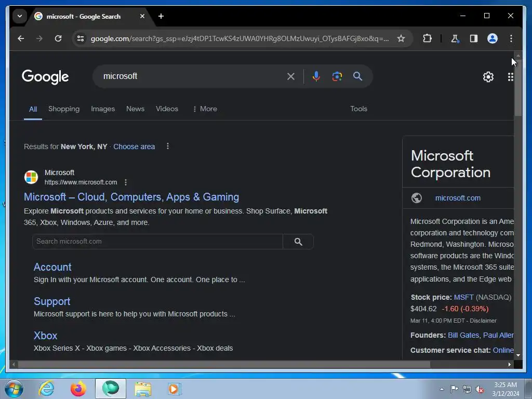The width and height of the screenshot is (532, 399).
Task: Toggle the browser side panel
Action: click(474, 38)
